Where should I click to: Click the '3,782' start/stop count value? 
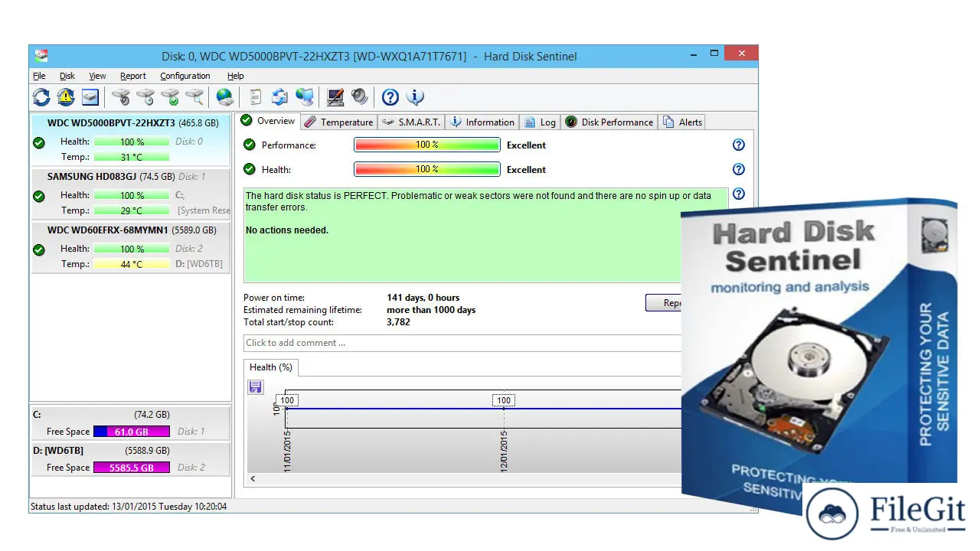(398, 322)
